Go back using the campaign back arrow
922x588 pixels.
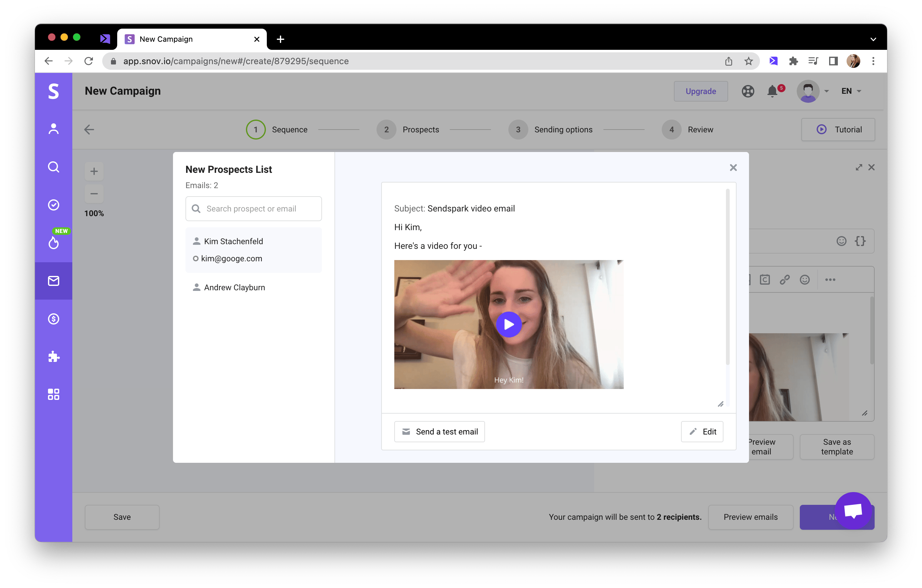click(89, 129)
